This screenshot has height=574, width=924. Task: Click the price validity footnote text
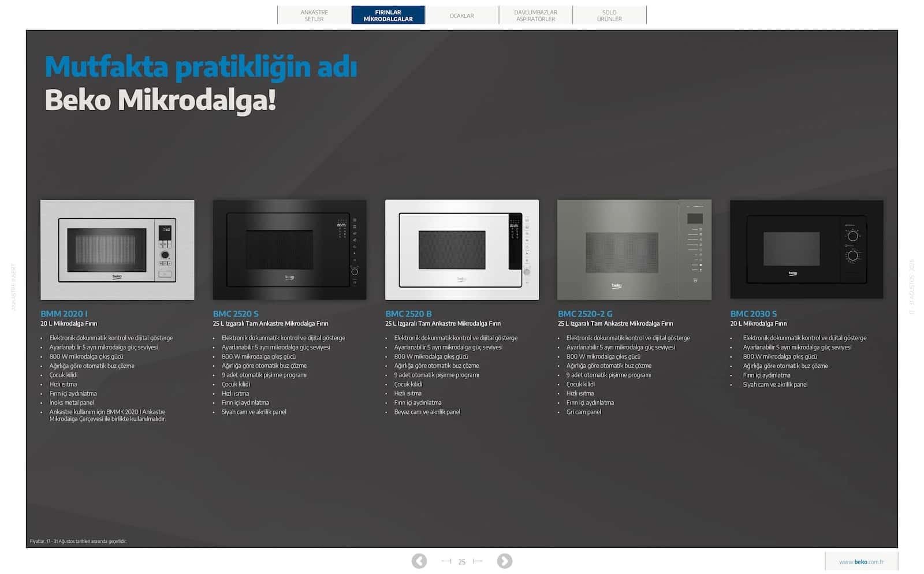coord(78,542)
